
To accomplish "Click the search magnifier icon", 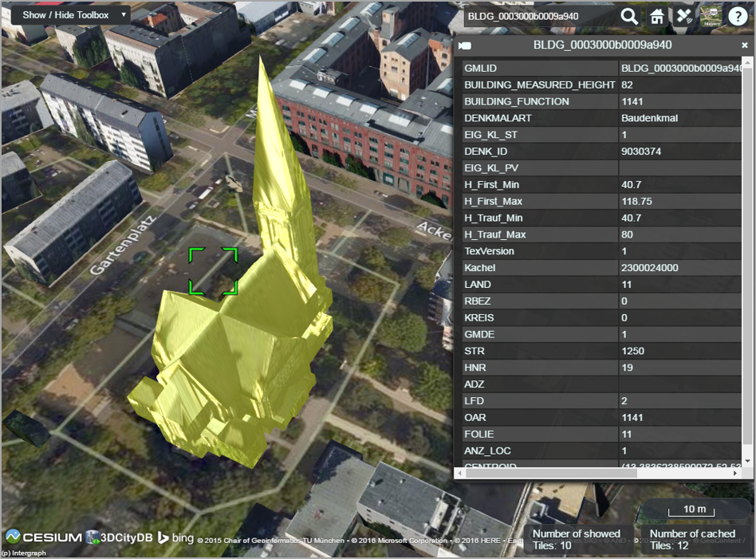I will 628,17.
